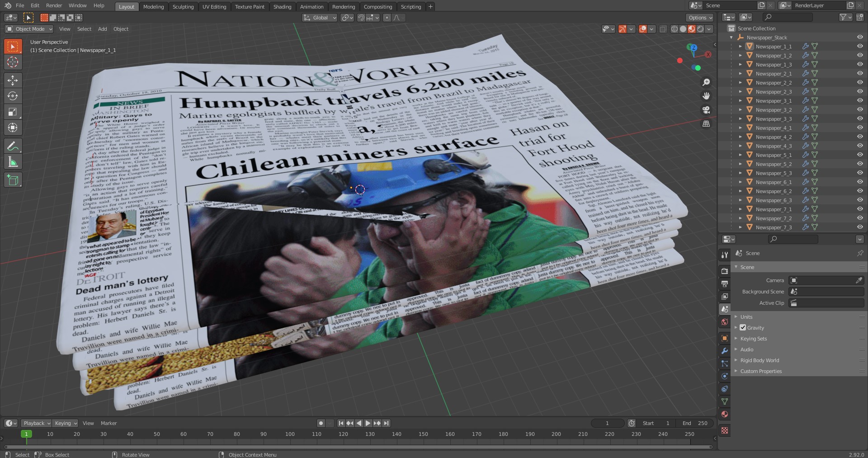This screenshot has height=458, width=868.
Task: Select the Add Cube tool
Action: coord(13,180)
